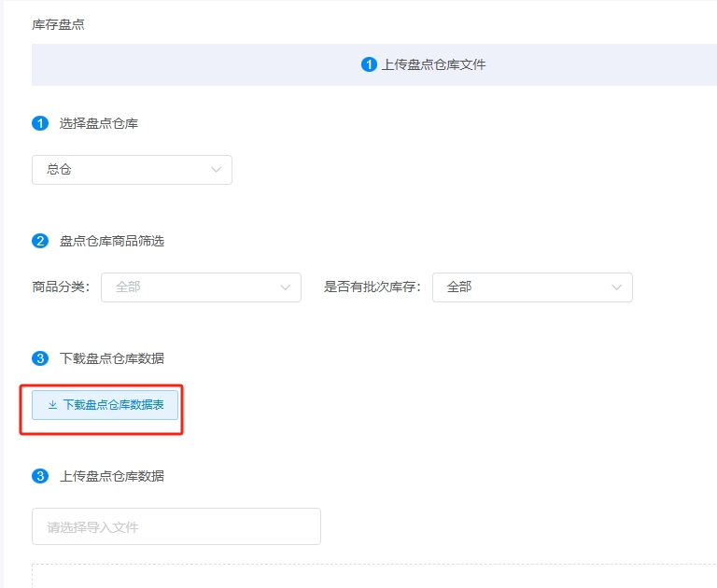This screenshot has width=717, height=588.
Task: Click the download arrow icon in the button
Action: click(52, 405)
